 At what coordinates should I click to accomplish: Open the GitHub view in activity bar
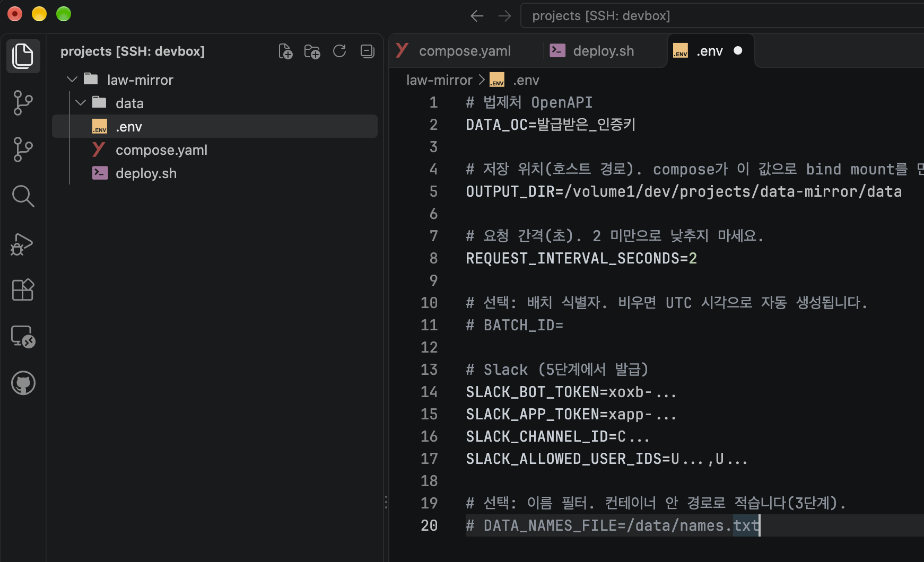point(23,383)
